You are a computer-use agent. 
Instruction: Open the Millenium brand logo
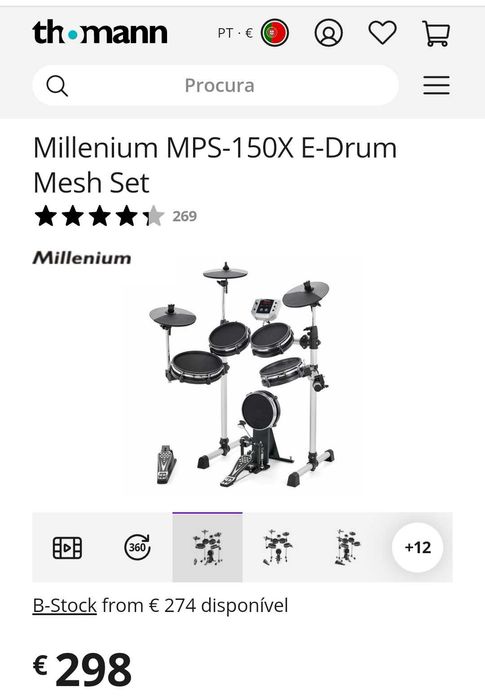(82, 258)
